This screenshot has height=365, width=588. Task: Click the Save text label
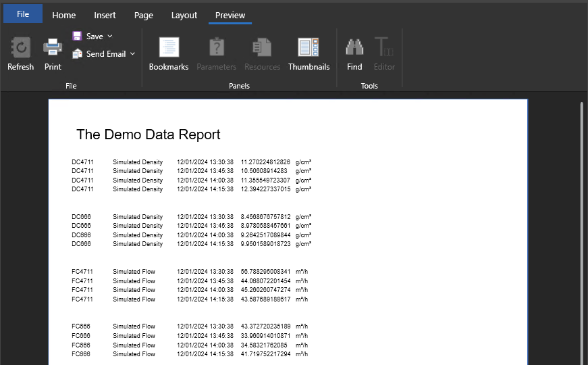pos(95,36)
